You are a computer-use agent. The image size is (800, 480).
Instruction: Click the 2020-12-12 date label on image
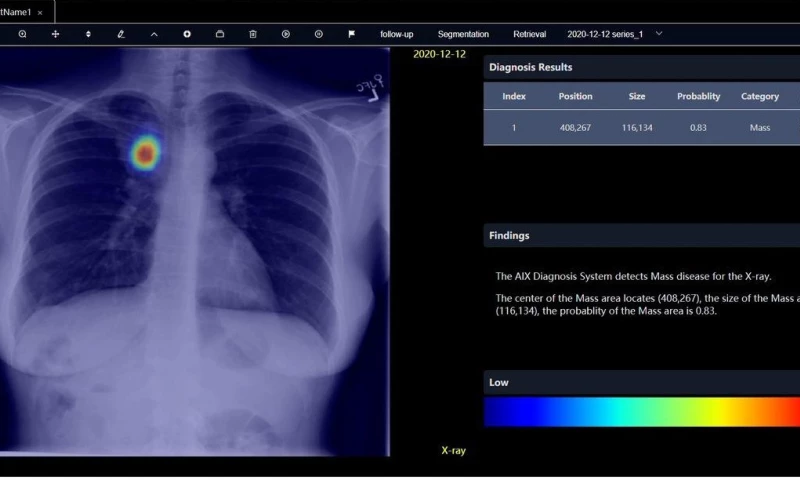(x=439, y=54)
